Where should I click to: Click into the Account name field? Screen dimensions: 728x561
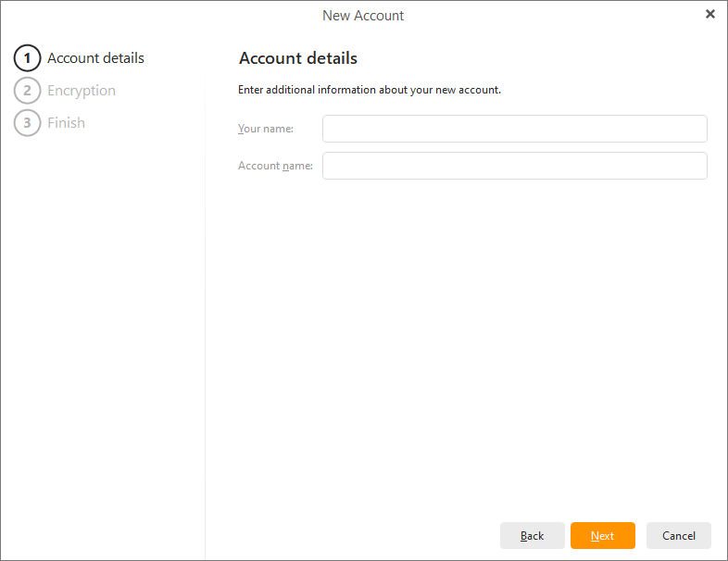514,166
